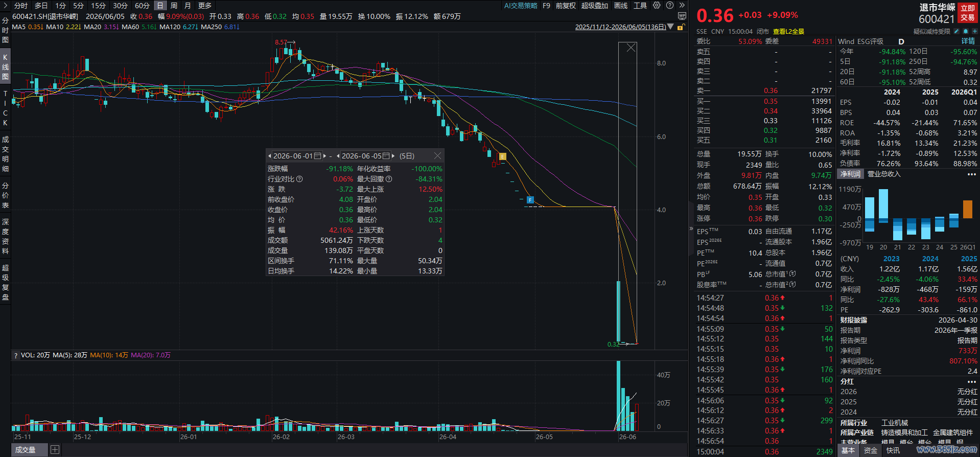Open the 画线 drawing tools
This screenshot has width=980, height=457.
pyautogui.click(x=621, y=6)
